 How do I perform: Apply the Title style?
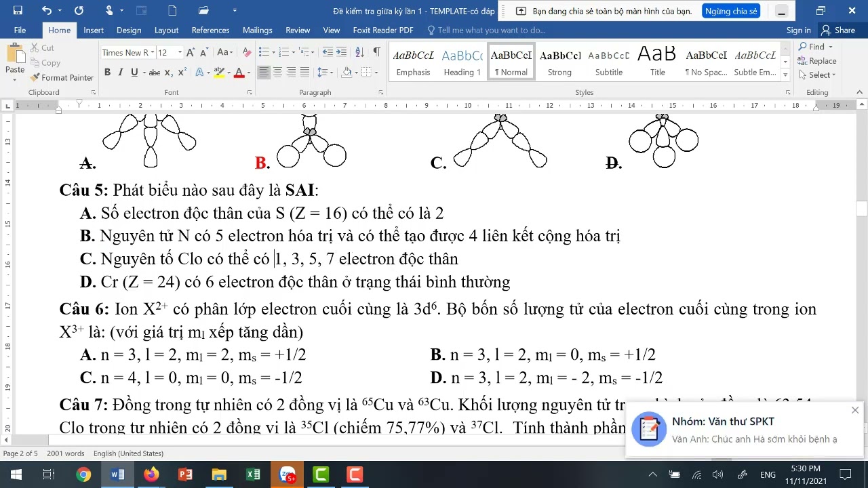[657, 62]
